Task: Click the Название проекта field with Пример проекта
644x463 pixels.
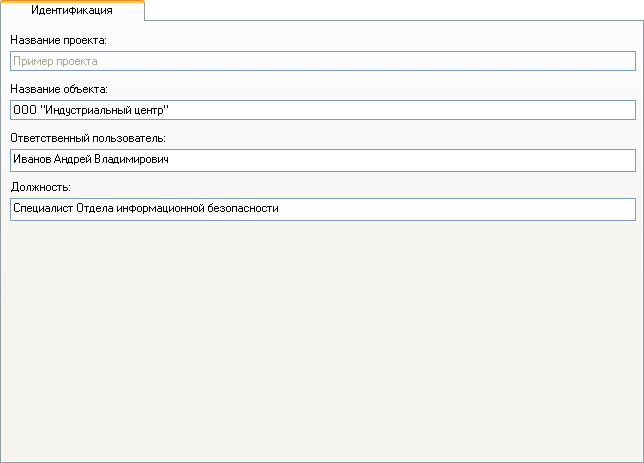Action: pos(323,61)
